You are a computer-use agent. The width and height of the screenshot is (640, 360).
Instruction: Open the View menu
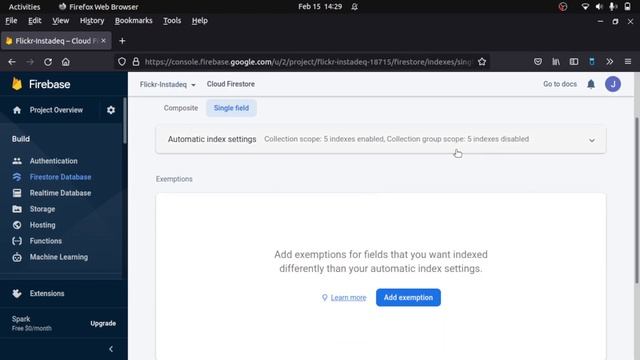(60, 20)
